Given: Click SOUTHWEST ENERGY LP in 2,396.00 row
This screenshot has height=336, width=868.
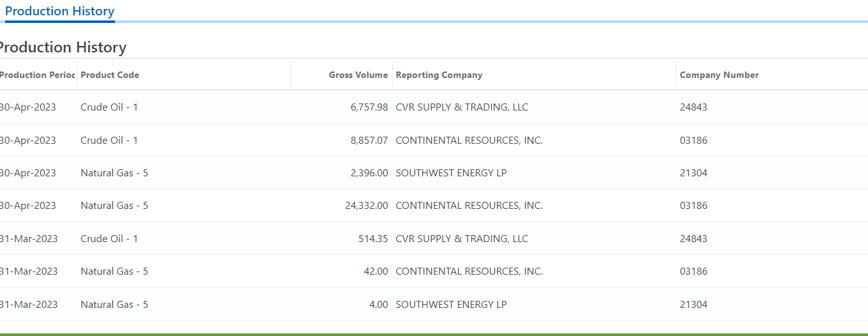Looking at the screenshot, I should click(x=451, y=173).
